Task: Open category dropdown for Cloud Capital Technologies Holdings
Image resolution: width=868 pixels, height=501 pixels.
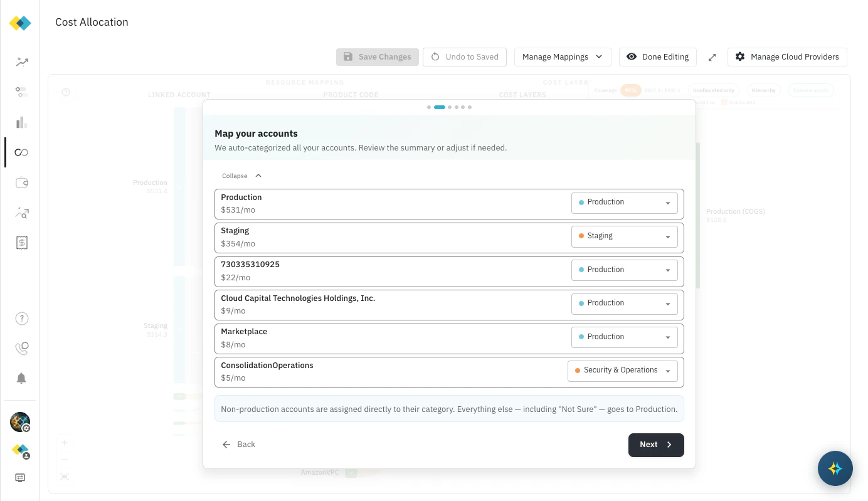Action: [624, 303]
